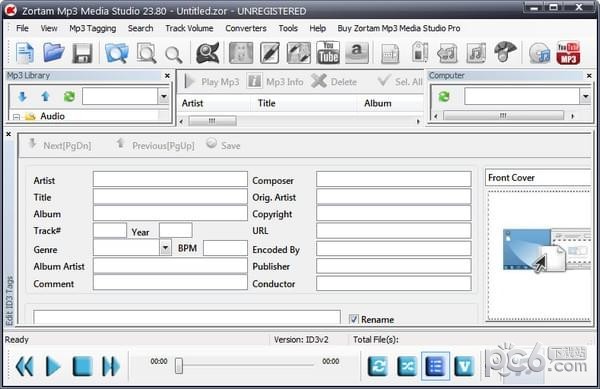Skip to the previous track
Viewport: 600px width, 389px height.
pyautogui.click(x=25, y=366)
